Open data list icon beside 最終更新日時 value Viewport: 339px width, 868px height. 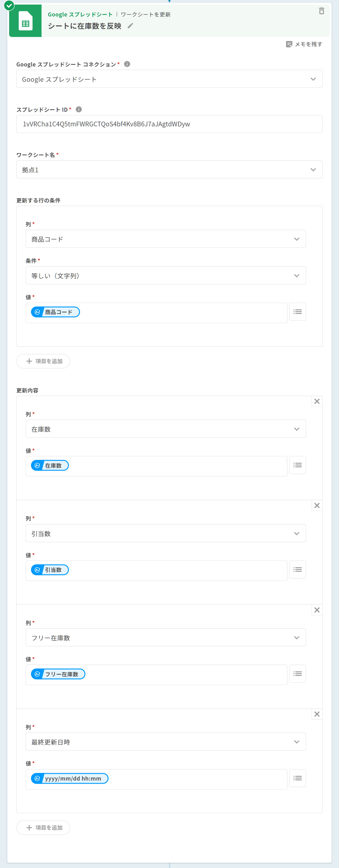(297, 778)
